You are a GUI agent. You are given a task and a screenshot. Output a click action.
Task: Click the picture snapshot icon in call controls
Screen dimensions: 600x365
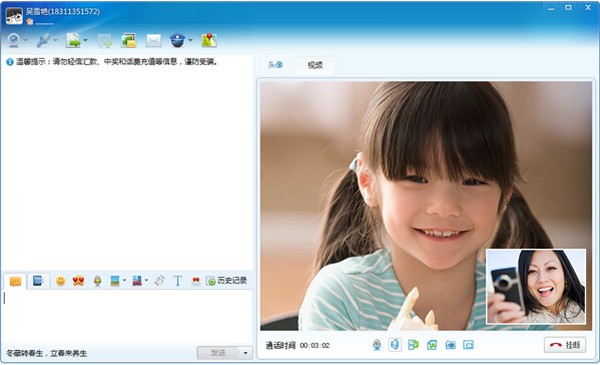[432, 345]
